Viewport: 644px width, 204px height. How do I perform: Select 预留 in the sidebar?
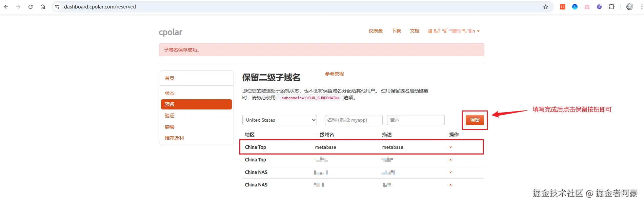coord(196,104)
